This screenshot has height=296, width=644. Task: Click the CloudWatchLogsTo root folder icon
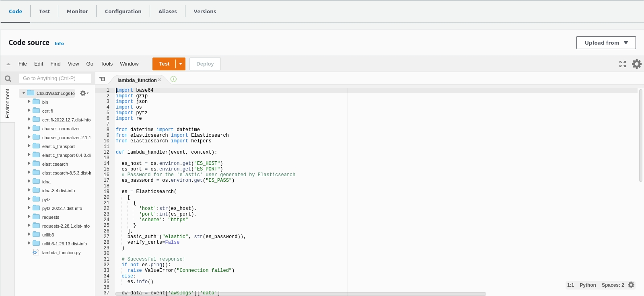coord(31,93)
